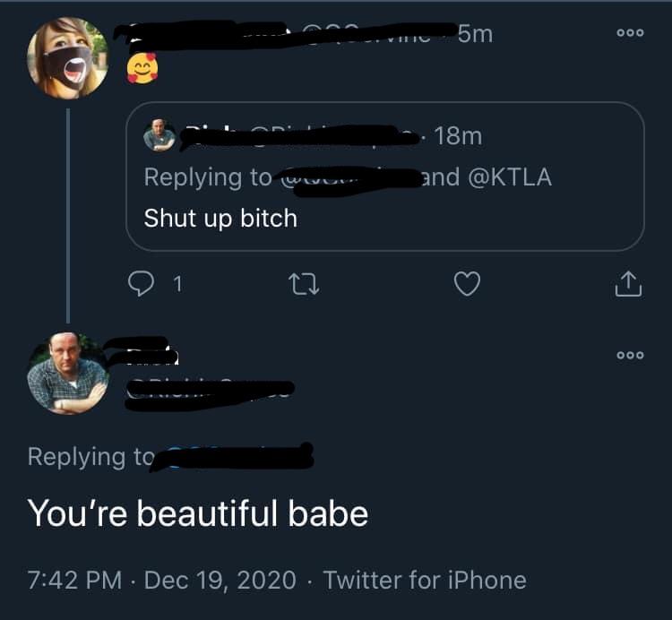Click the reply speech bubble icon
This screenshot has height=620, width=672.
pos(142,284)
